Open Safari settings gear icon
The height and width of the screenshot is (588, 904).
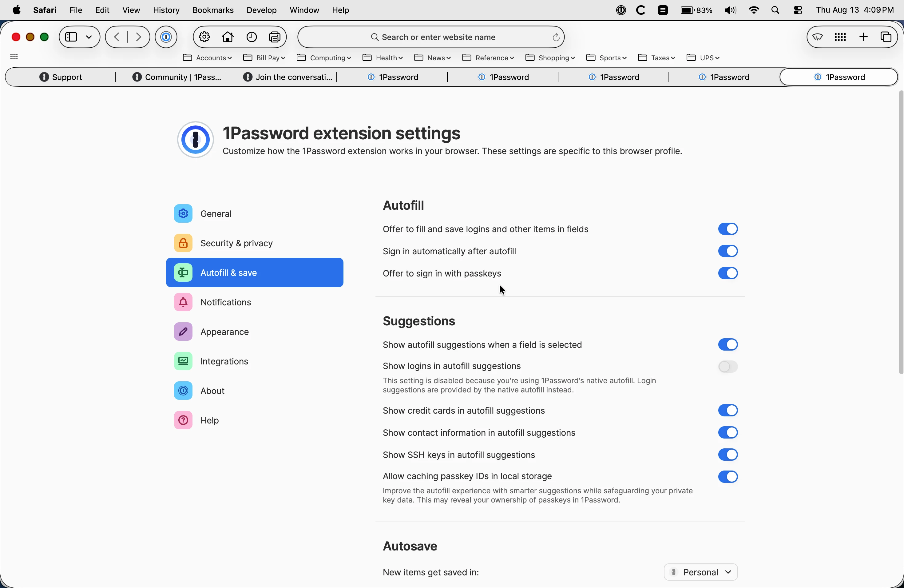click(204, 37)
